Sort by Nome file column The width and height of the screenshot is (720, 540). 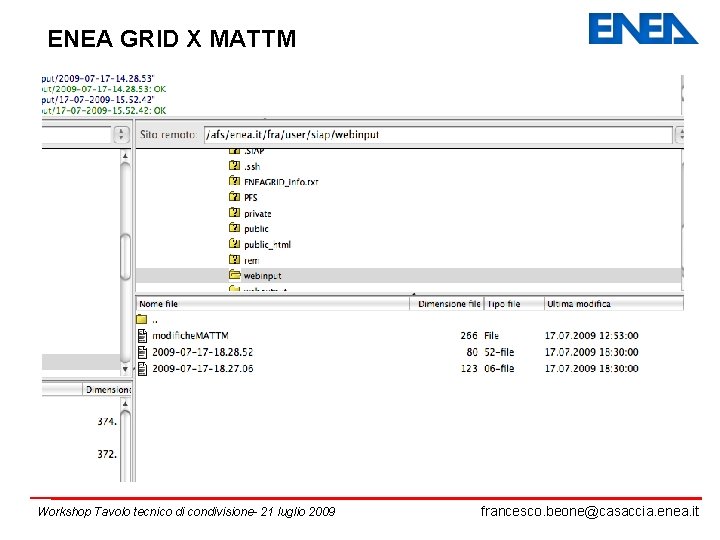click(273, 304)
